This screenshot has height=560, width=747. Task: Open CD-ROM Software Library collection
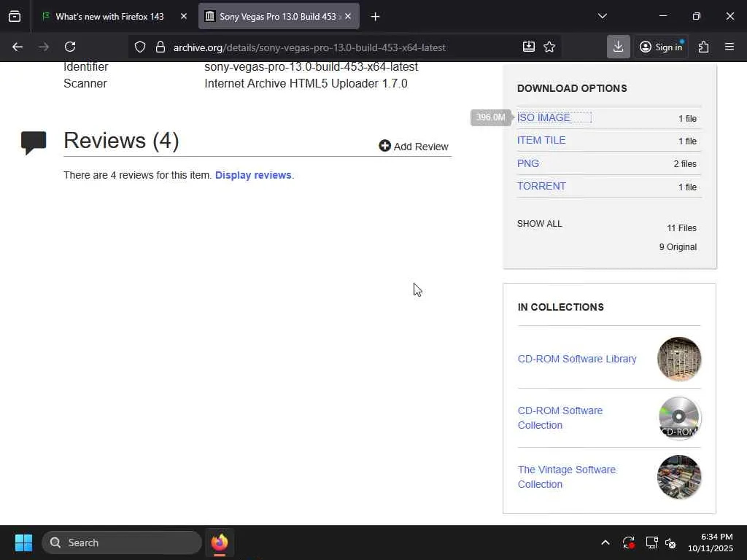577,359
